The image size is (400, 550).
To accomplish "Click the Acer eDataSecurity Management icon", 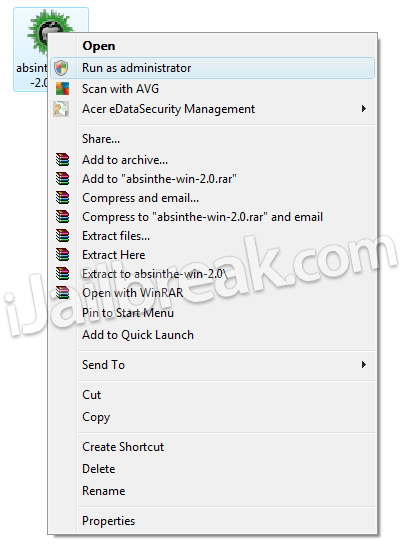I will 61,109.
